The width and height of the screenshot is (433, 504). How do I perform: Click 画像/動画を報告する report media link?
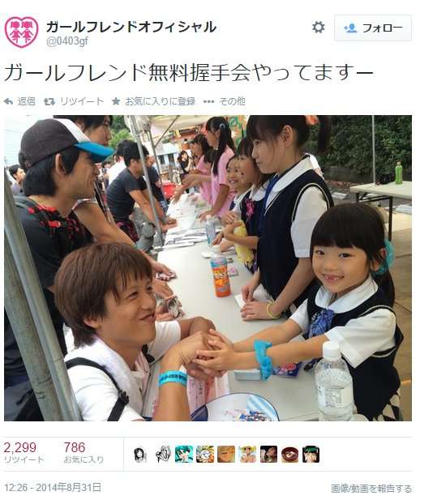tap(371, 489)
